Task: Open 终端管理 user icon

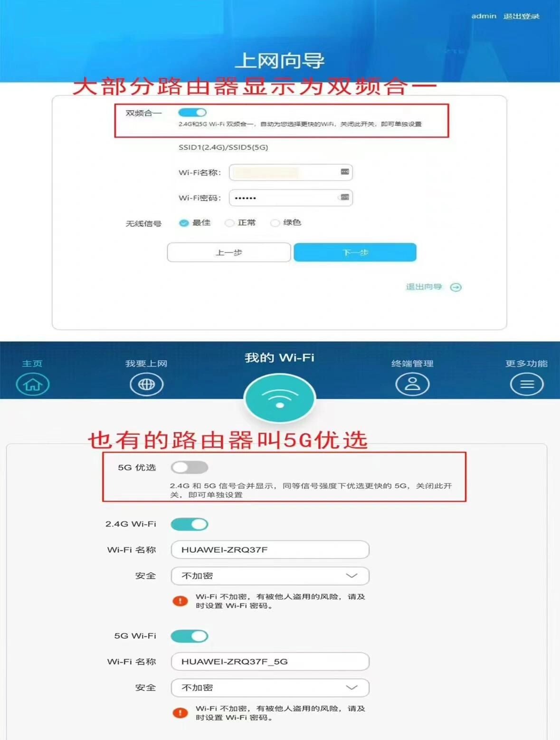Action: pos(412,384)
